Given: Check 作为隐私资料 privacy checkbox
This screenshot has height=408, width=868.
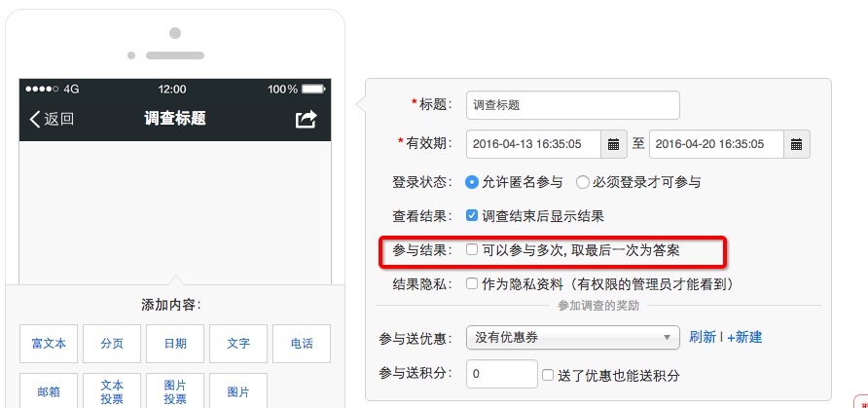Looking at the screenshot, I should tap(472, 284).
